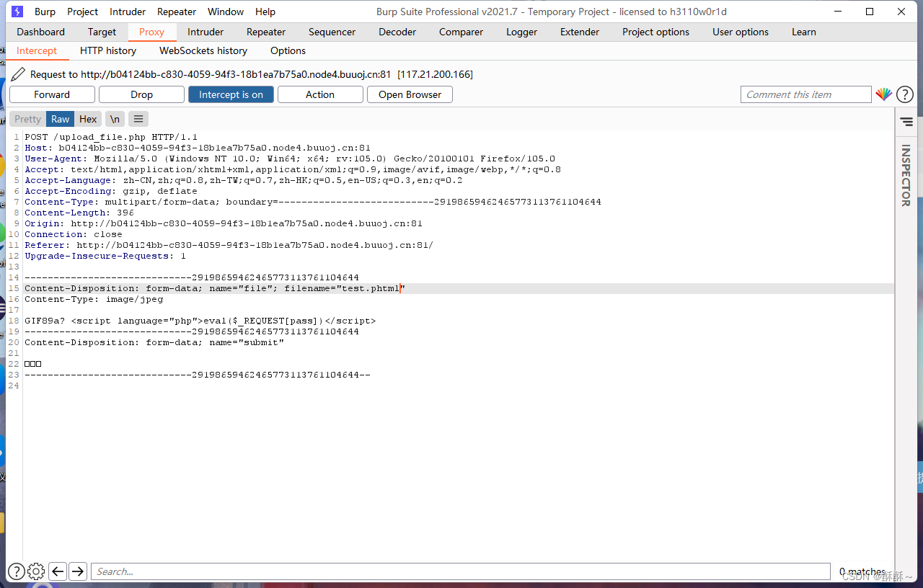Screen dimensions: 923x588
Task: Click the Comment this item field
Action: (x=806, y=94)
